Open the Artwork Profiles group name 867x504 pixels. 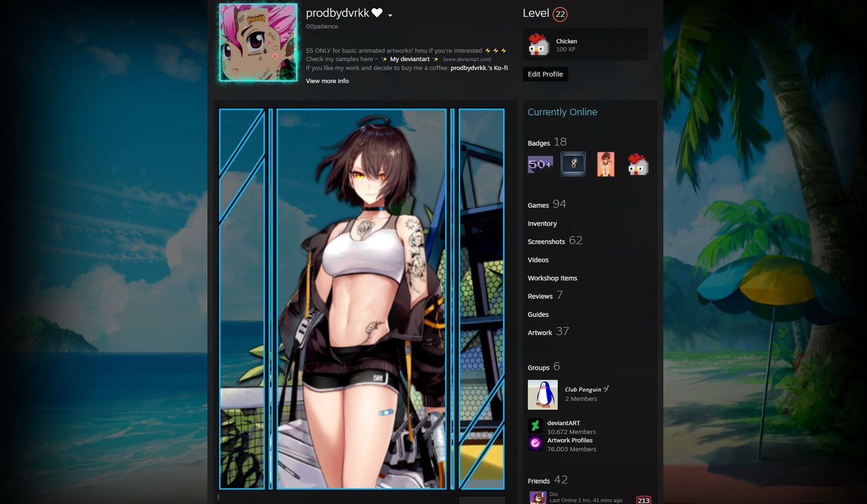click(x=570, y=440)
